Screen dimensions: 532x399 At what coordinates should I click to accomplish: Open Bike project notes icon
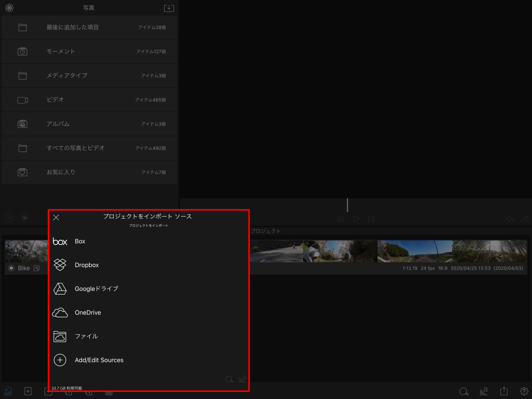pos(37,268)
